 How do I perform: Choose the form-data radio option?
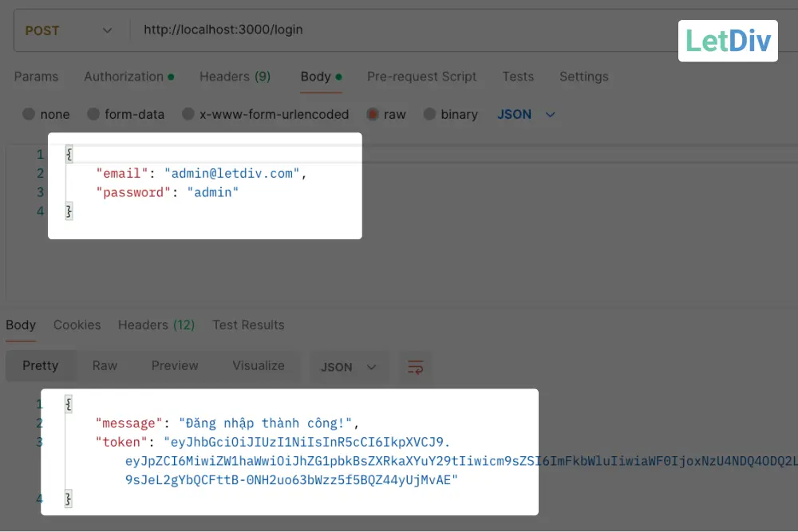93,114
